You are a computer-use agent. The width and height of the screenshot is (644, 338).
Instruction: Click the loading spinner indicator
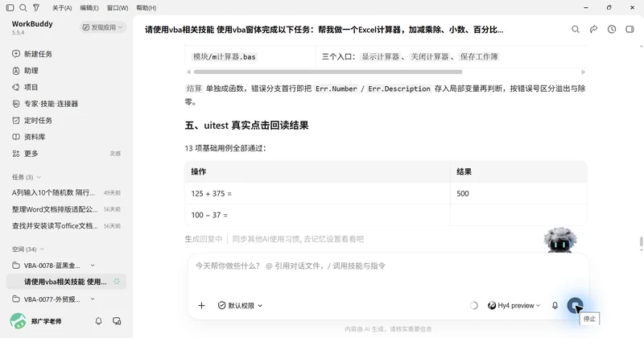coord(473,306)
